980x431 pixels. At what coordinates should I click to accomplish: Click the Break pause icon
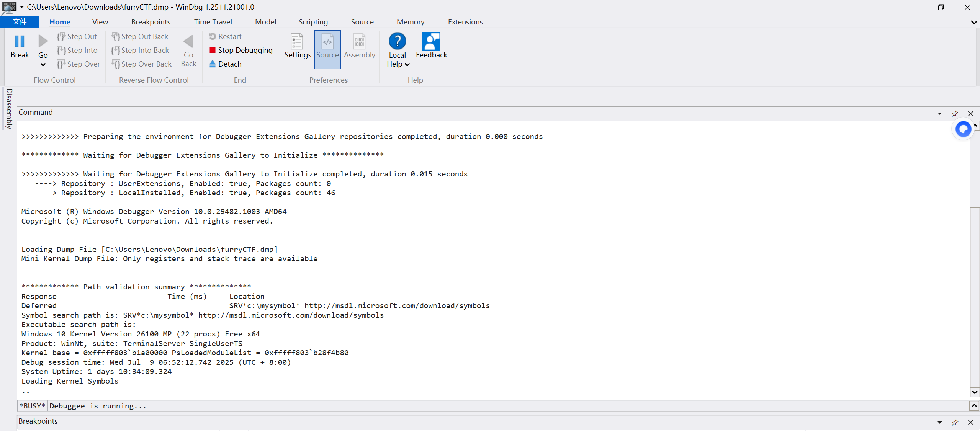pyautogui.click(x=20, y=41)
